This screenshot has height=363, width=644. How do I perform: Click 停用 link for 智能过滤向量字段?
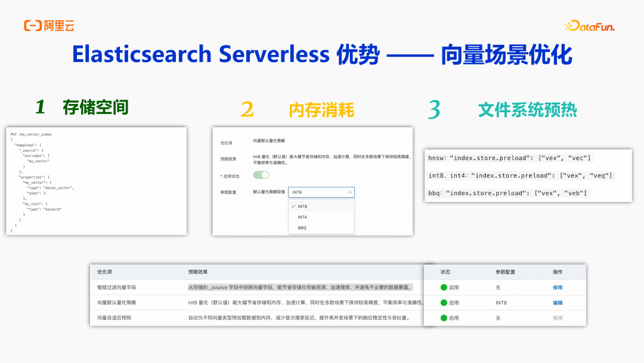pos(558,288)
